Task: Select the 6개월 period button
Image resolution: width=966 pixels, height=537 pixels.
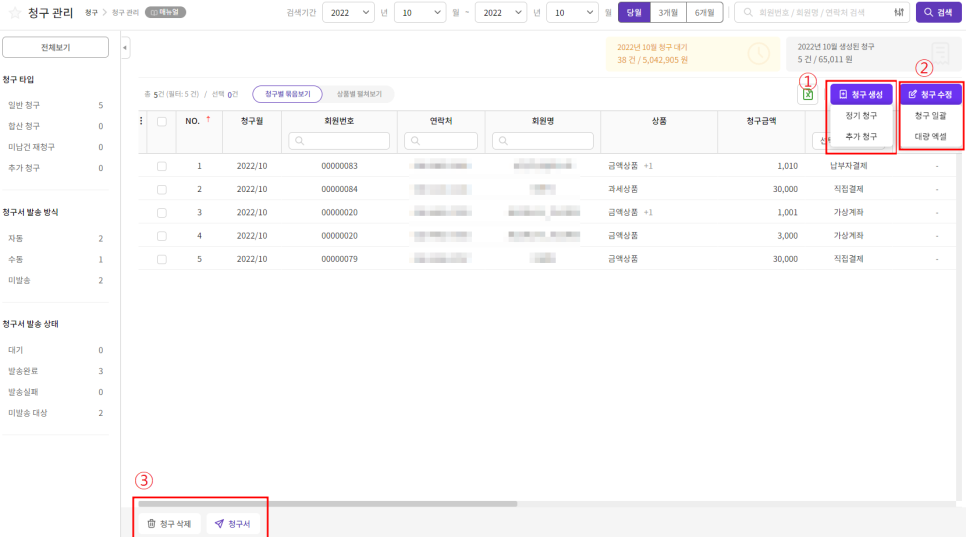Action: (x=704, y=12)
